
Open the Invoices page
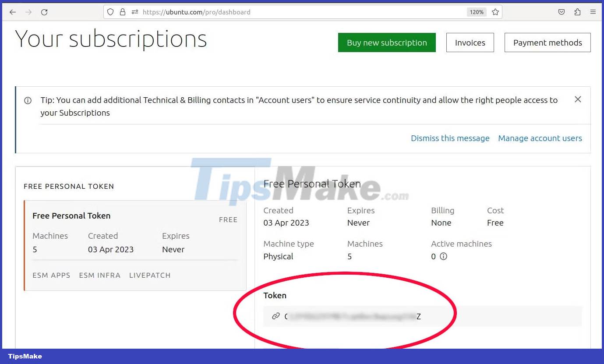(x=470, y=43)
